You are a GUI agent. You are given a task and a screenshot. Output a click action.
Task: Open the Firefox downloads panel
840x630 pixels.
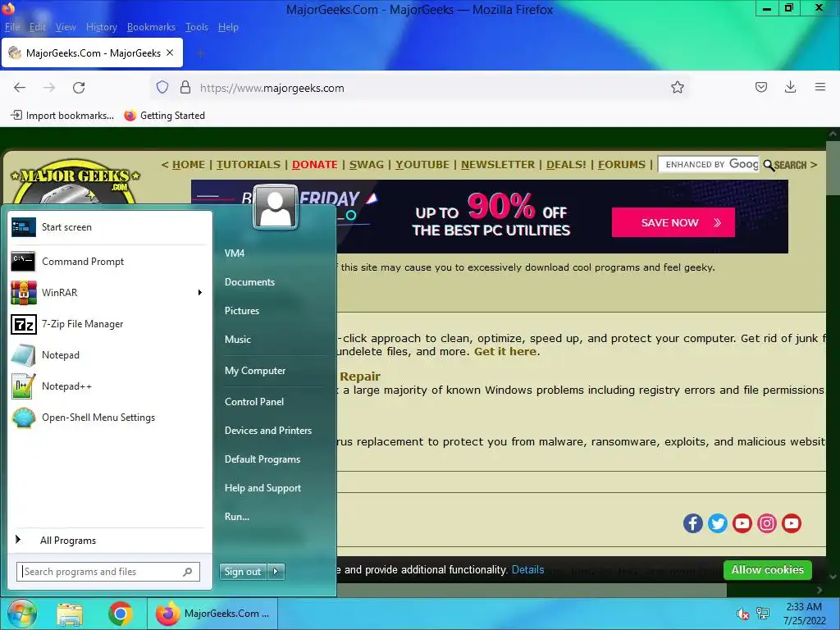coord(790,87)
